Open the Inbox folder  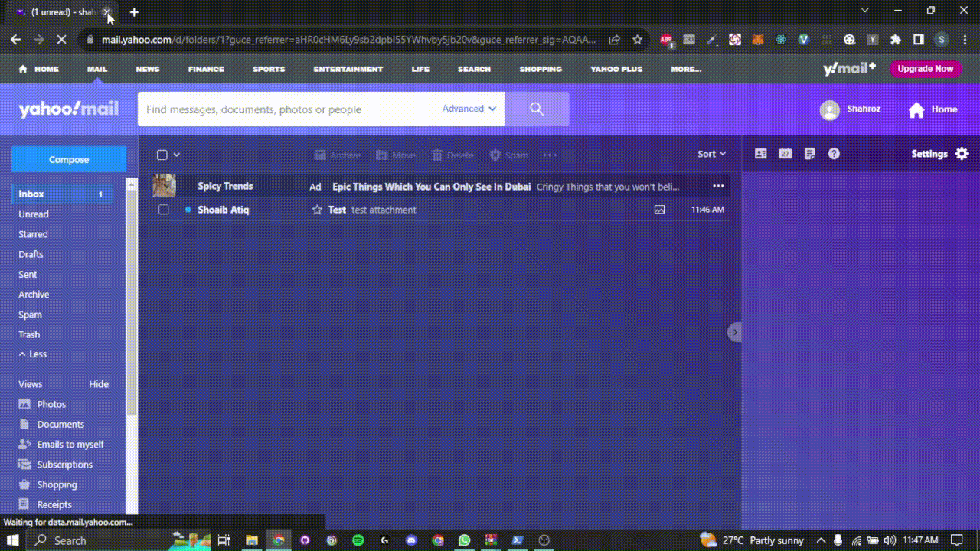tap(63, 194)
